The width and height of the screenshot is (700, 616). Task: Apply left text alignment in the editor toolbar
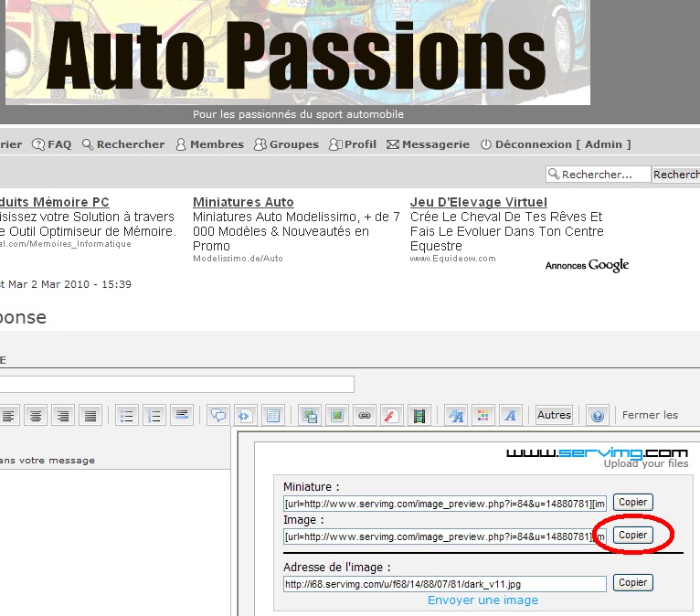pyautogui.click(x=8, y=416)
